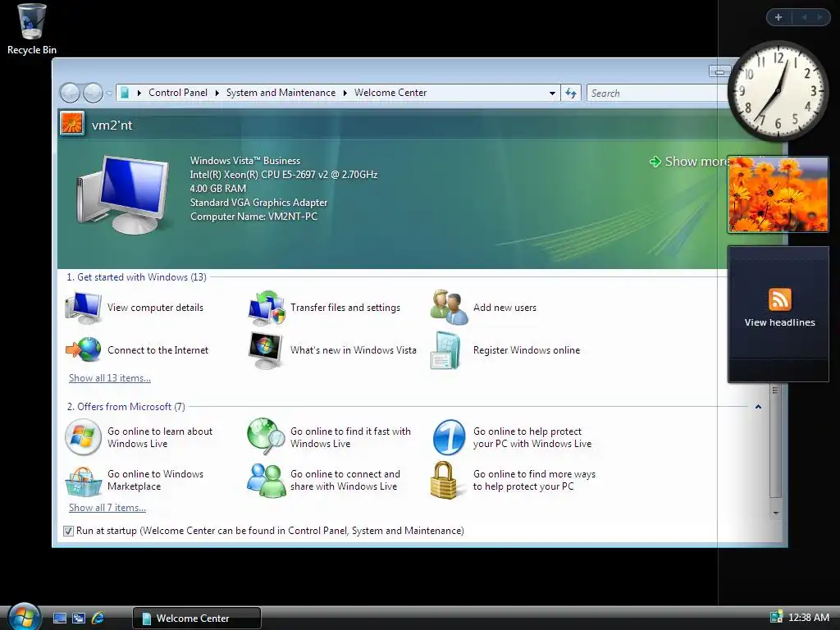Click the scrollbar down arrow in Welcome Center

click(x=775, y=514)
